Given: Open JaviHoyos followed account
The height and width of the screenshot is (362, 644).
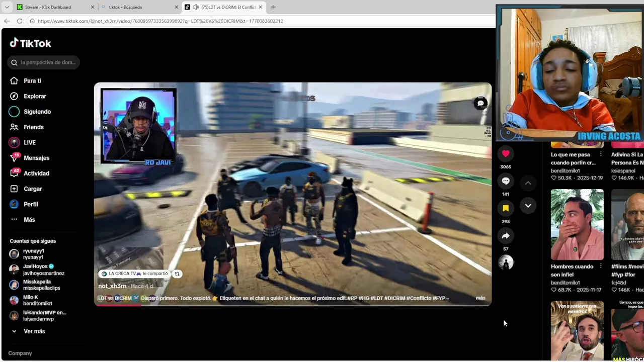Looking at the screenshot, I should coord(37,269).
